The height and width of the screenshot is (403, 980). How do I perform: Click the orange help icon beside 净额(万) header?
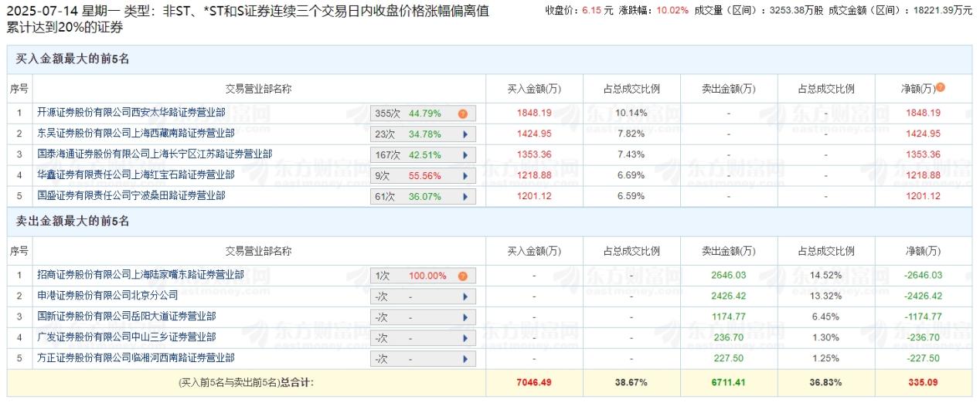[x=941, y=88]
